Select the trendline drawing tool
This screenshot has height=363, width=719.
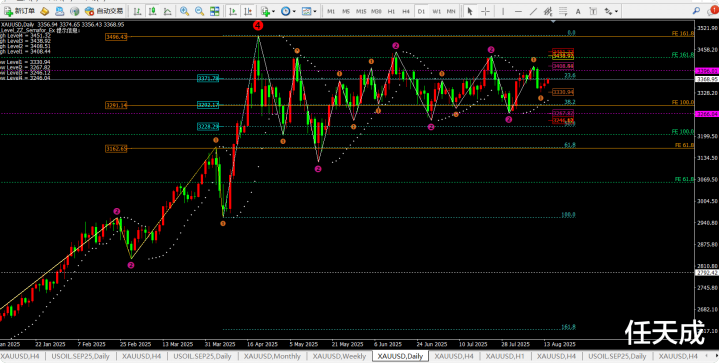[x=533, y=11]
